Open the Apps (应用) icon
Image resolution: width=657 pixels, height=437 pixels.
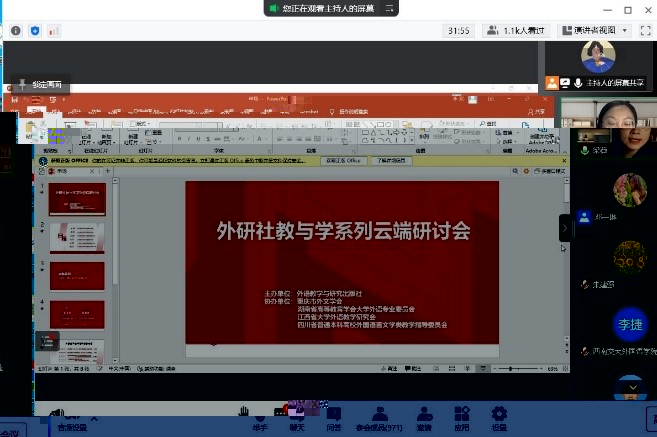click(x=462, y=418)
